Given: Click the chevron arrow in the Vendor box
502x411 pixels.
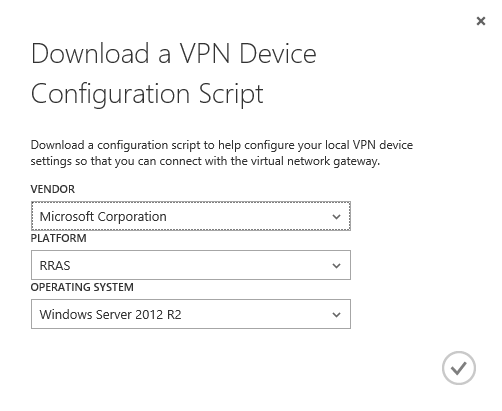Looking at the screenshot, I should [x=336, y=217].
